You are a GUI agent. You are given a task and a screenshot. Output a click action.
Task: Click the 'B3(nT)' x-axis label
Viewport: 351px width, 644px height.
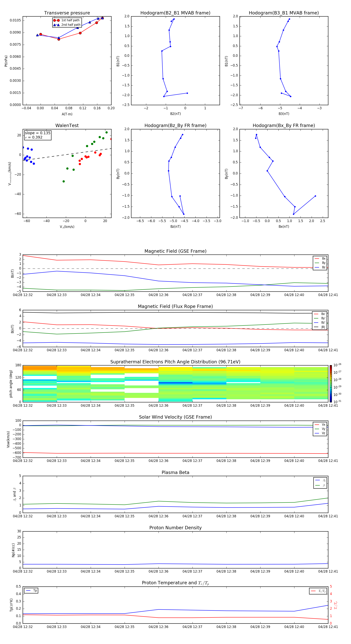[284, 114]
